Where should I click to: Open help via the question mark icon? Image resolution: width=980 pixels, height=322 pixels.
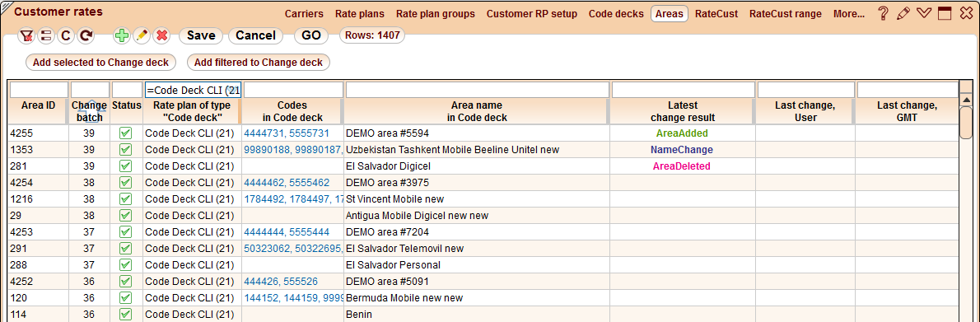point(883,14)
